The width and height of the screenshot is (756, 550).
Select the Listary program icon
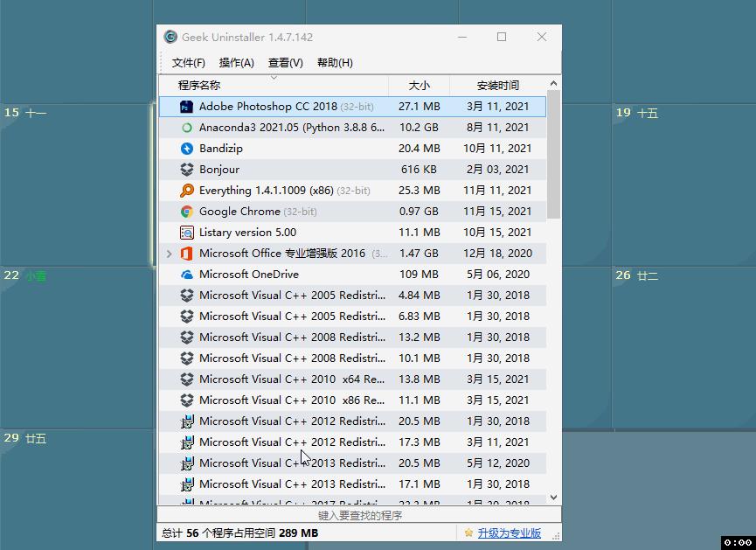pos(186,232)
